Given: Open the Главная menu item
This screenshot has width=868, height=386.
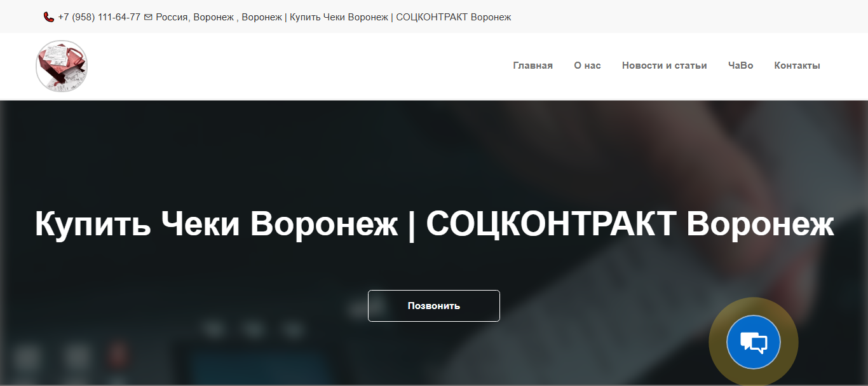Looking at the screenshot, I should click(x=532, y=65).
